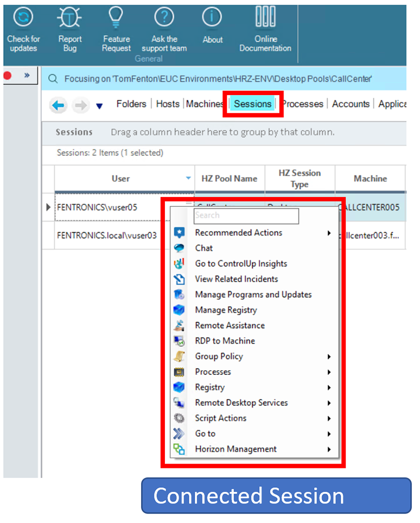Switch to the Machines tab
Viewport: 420px width, 523px height.
point(205,104)
